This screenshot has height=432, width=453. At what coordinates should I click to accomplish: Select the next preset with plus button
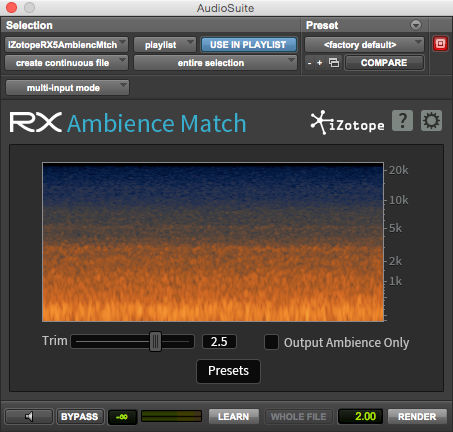click(x=320, y=63)
